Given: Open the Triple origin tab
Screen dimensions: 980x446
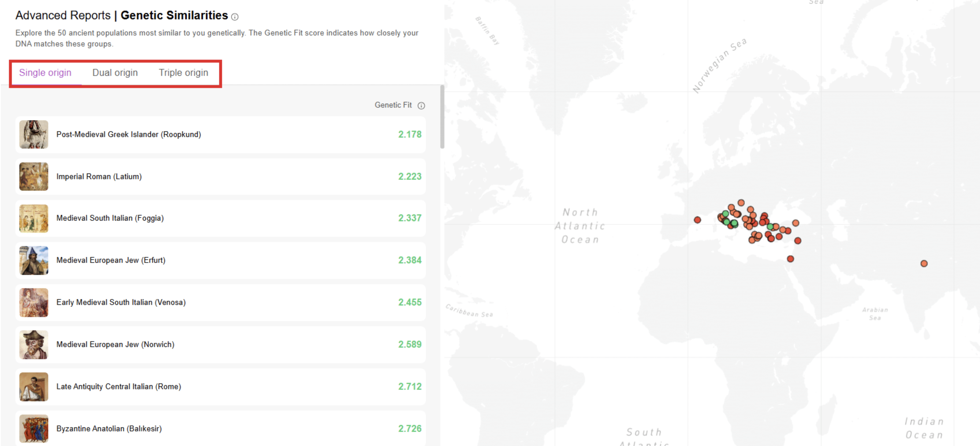Looking at the screenshot, I should coord(183,73).
